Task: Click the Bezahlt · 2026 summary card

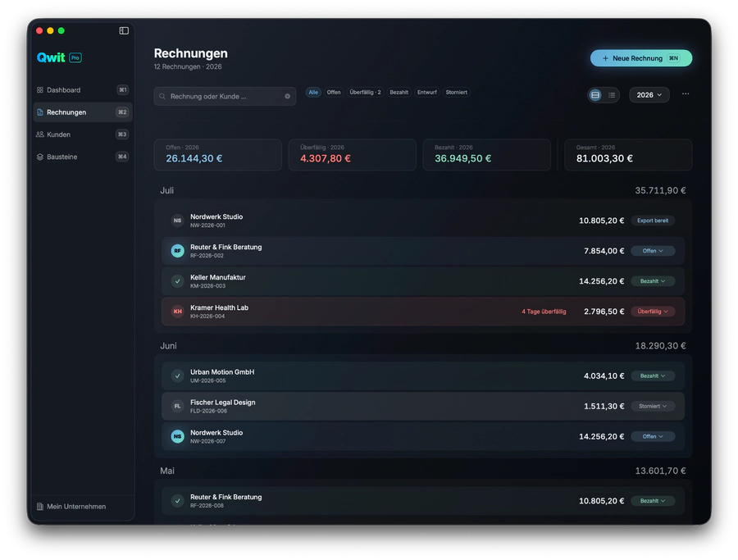Action: click(486, 154)
